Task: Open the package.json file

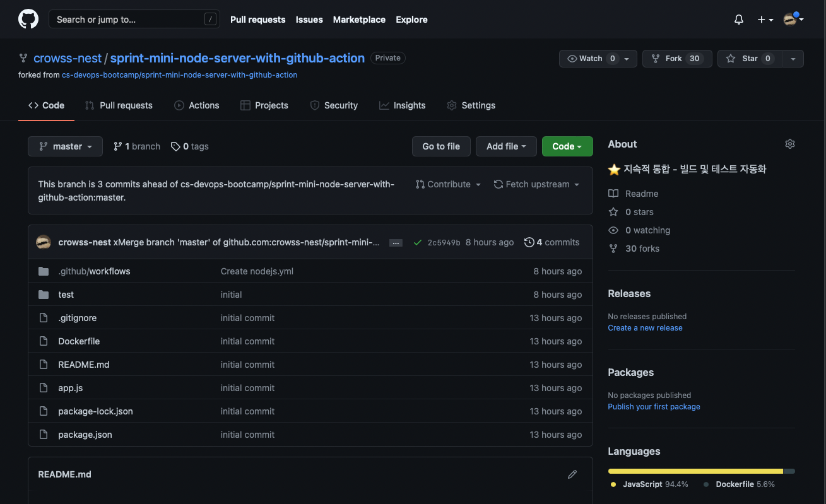Action: click(85, 435)
